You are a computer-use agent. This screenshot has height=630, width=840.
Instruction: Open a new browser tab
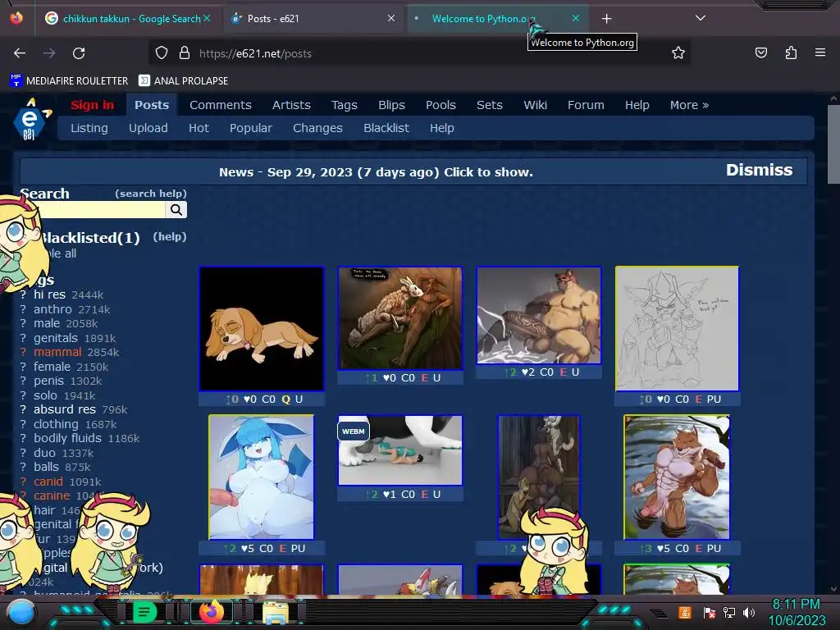click(x=606, y=19)
